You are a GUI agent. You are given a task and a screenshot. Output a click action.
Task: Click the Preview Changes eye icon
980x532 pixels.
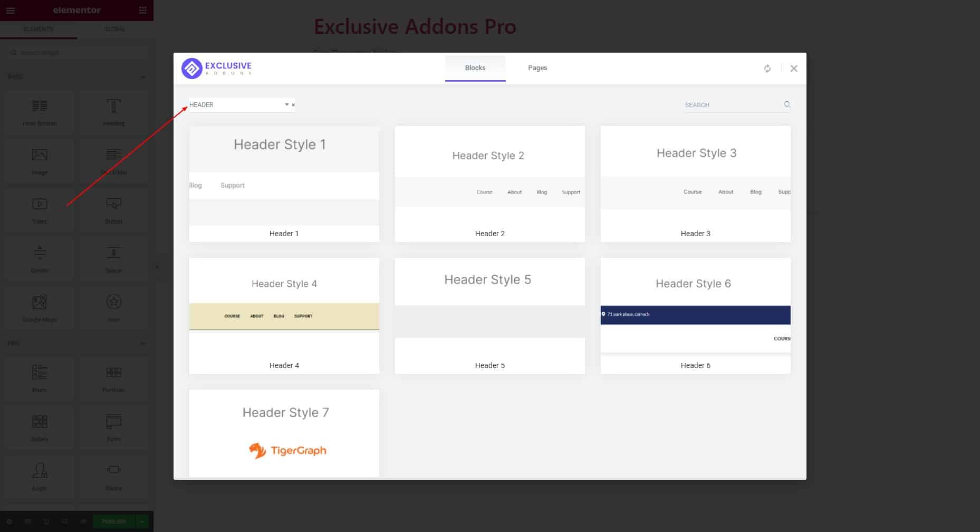coord(83,521)
